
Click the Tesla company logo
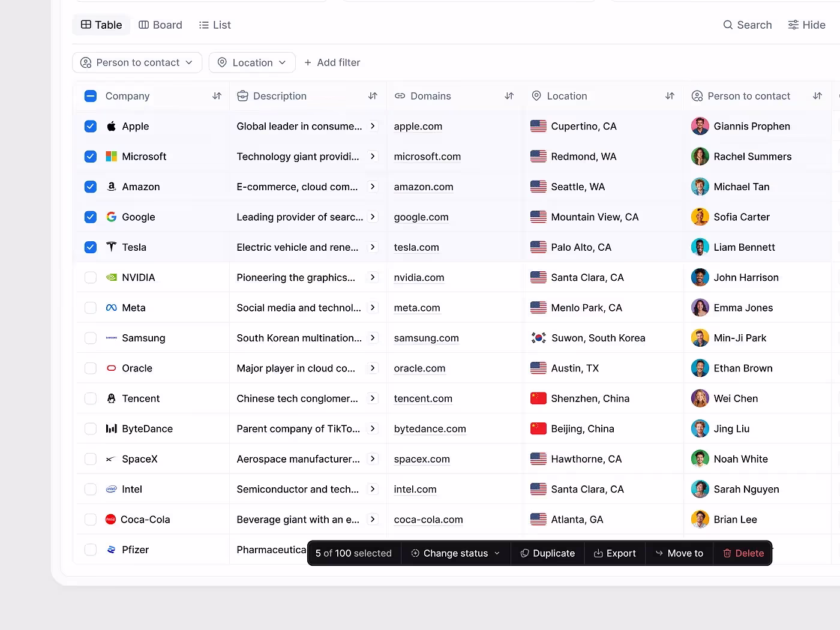pos(111,247)
